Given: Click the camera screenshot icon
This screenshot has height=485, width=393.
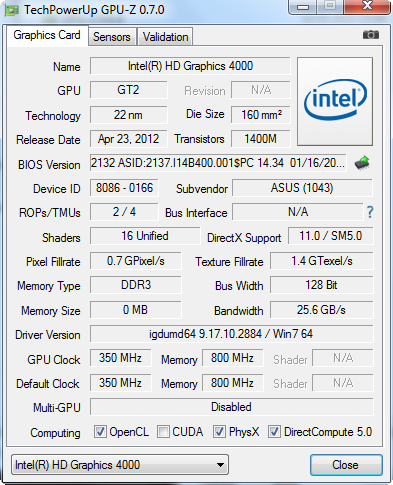Looking at the screenshot, I should (371, 35).
